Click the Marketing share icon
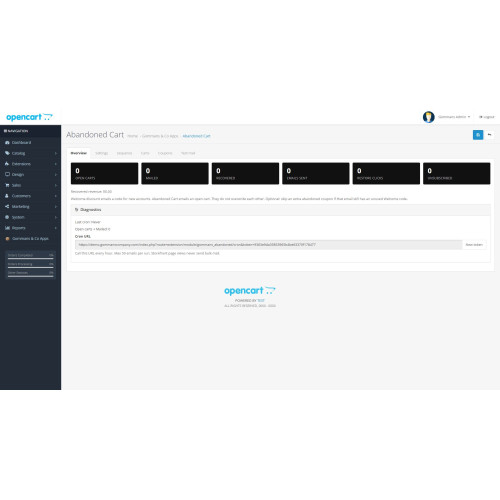 pos(7,206)
